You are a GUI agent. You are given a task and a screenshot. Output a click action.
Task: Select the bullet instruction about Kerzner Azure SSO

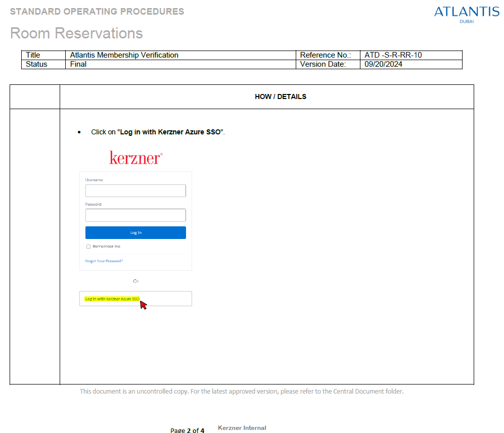click(158, 132)
